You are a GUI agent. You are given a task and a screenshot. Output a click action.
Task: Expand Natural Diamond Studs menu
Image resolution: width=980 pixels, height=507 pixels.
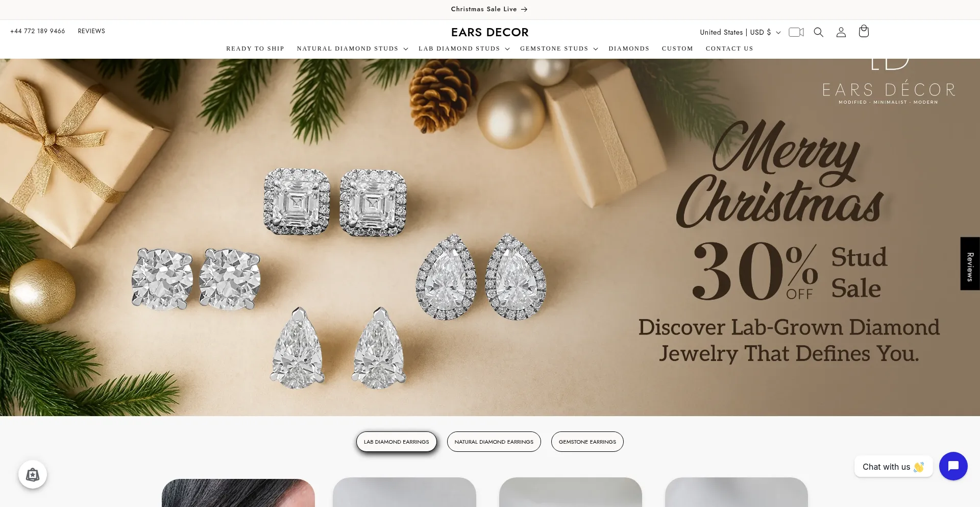point(353,49)
